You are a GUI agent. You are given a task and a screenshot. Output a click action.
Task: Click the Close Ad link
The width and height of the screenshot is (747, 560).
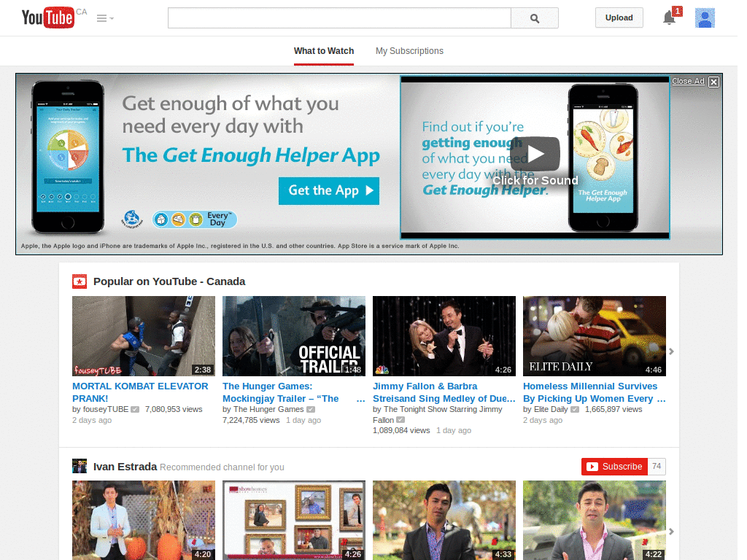point(688,81)
